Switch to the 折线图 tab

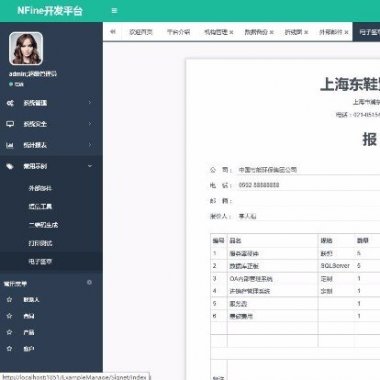(293, 32)
